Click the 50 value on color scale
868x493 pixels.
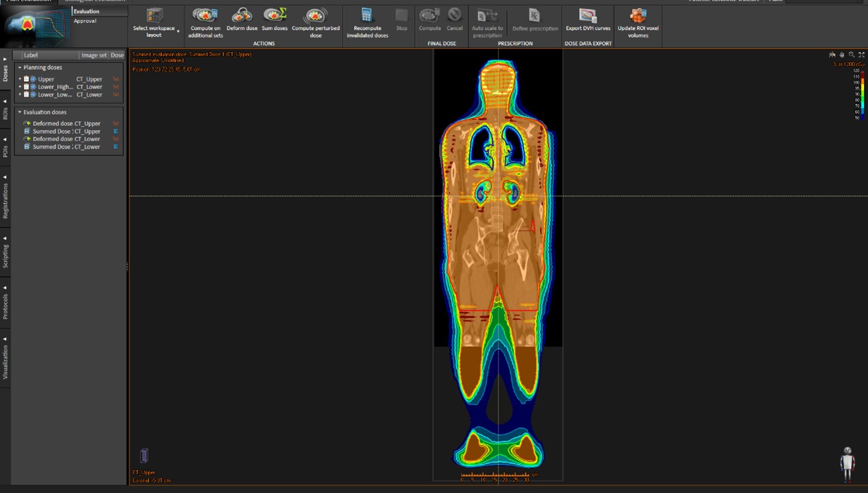[x=857, y=118]
